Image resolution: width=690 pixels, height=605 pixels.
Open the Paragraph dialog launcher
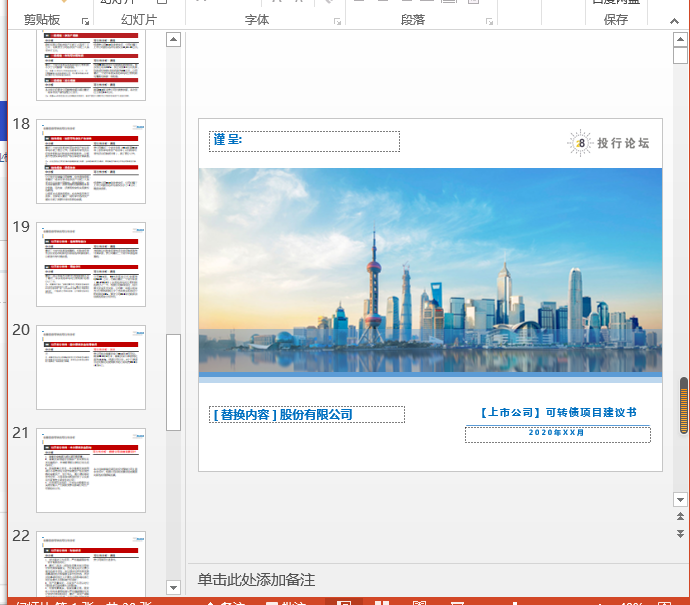(x=488, y=20)
